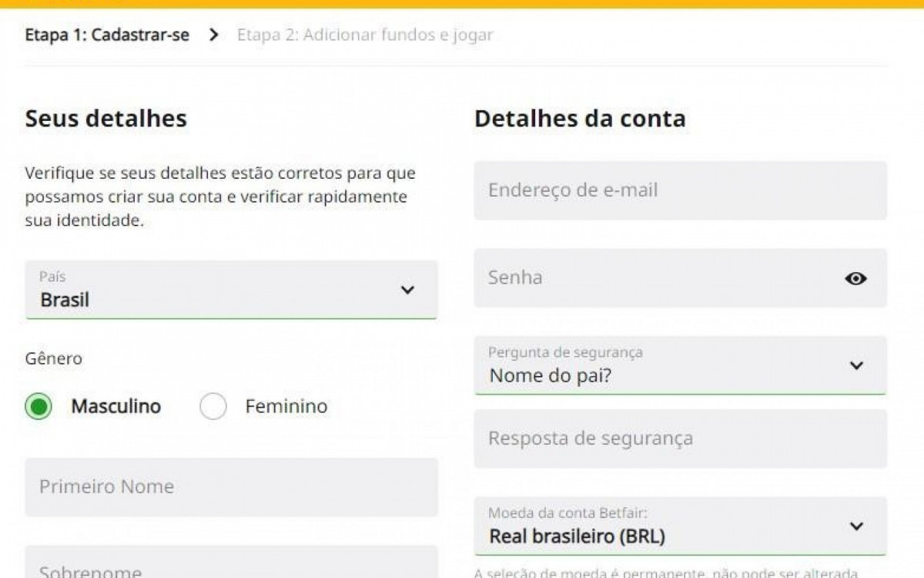This screenshot has width=924, height=578.
Task: Expand the Pergunta de segurança dropdown
Action: [x=680, y=365]
